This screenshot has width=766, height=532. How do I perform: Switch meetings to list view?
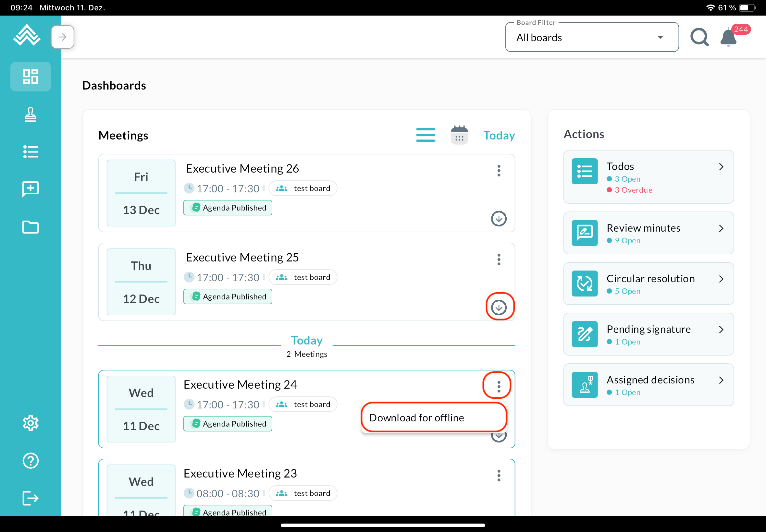pyautogui.click(x=426, y=135)
